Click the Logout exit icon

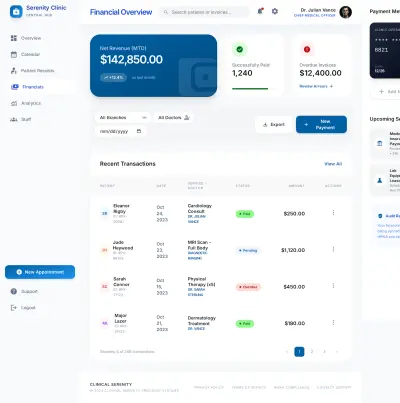tap(14, 308)
